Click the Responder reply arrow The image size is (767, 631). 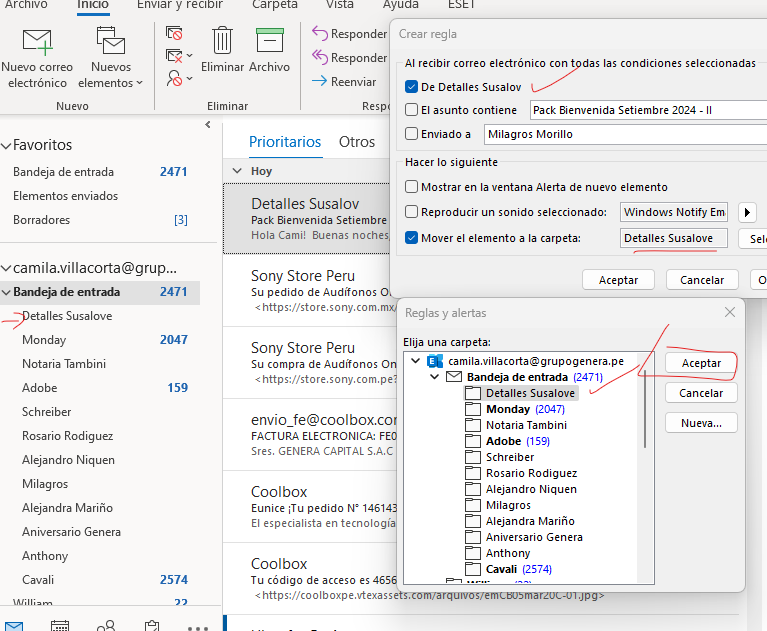pyautogui.click(x=320, y=33)
